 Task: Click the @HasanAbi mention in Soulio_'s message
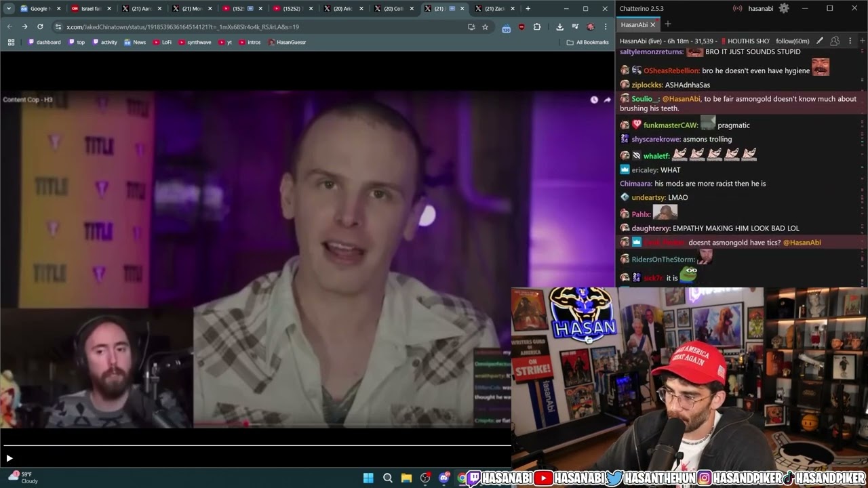682,99
